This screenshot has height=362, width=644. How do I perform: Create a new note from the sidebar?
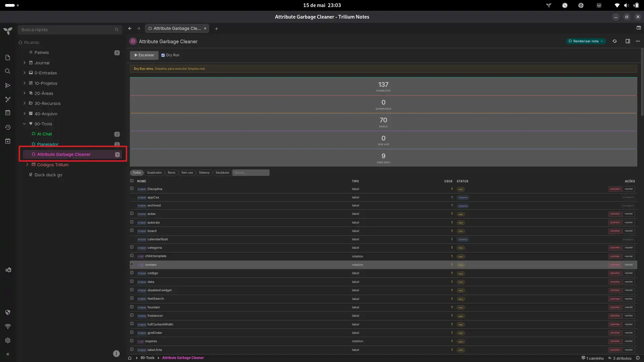point(8,58)
